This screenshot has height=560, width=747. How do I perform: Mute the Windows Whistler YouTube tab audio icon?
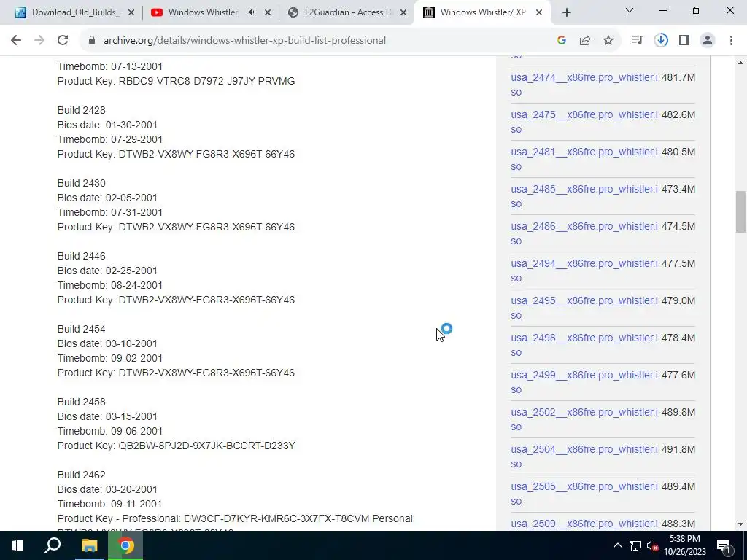point(252,12)
